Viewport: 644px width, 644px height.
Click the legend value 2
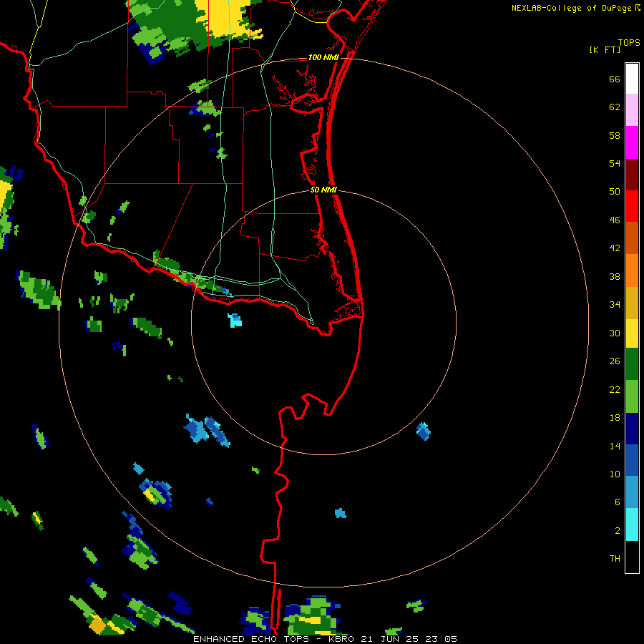pos(618,531)
